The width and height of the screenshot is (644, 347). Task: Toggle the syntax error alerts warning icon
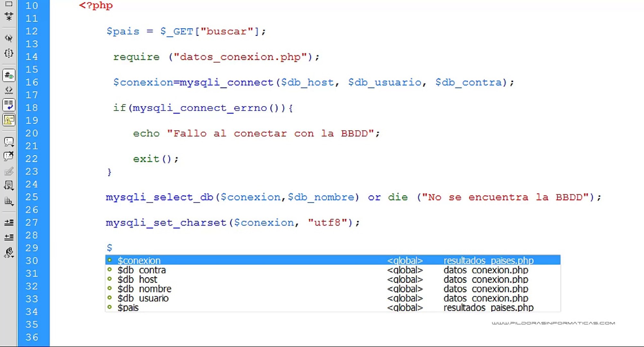click(9, 120)
